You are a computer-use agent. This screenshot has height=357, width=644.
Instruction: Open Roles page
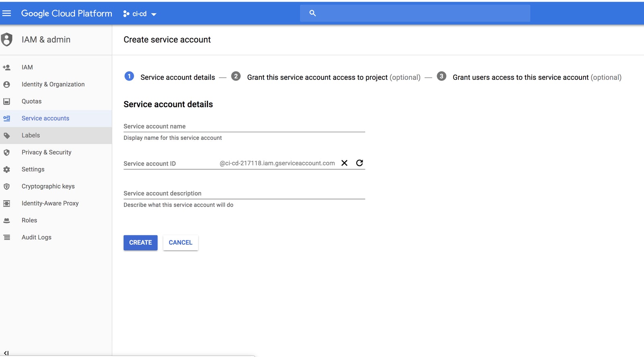56,220
